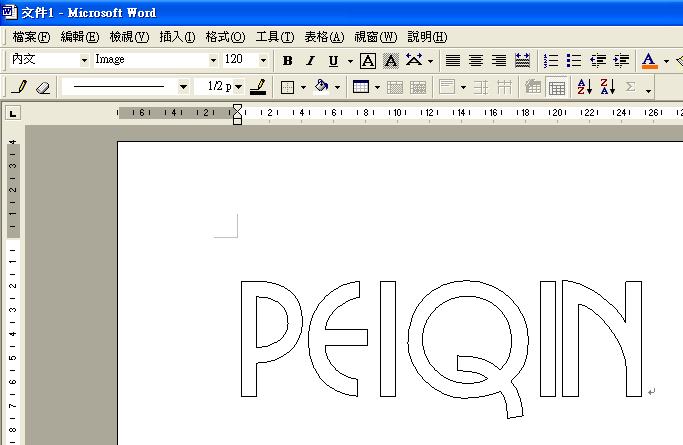Click the indent marker on the ruler
The image size is (683, 445).
[x=237, y=114]
